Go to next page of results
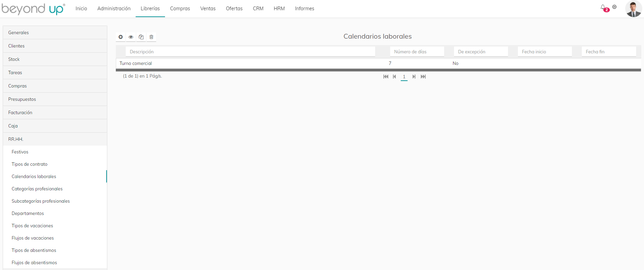Screen dimensions: 644x270 click(x=414, y=77)
